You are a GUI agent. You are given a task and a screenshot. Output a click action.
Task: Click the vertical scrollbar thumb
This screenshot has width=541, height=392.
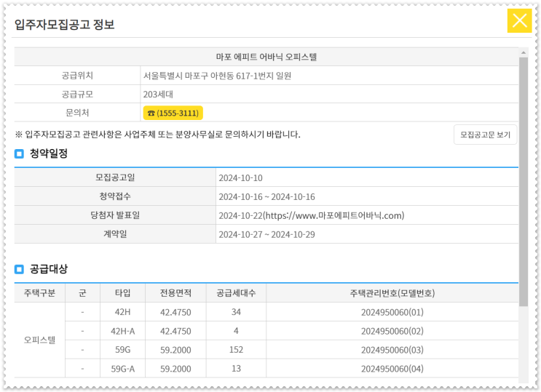click(x=524, y=182)
